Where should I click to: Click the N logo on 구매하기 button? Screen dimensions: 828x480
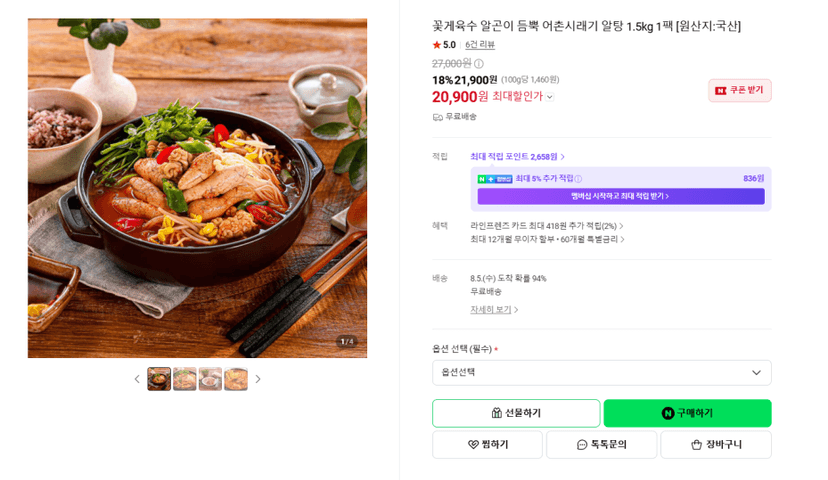coord(667,413)
